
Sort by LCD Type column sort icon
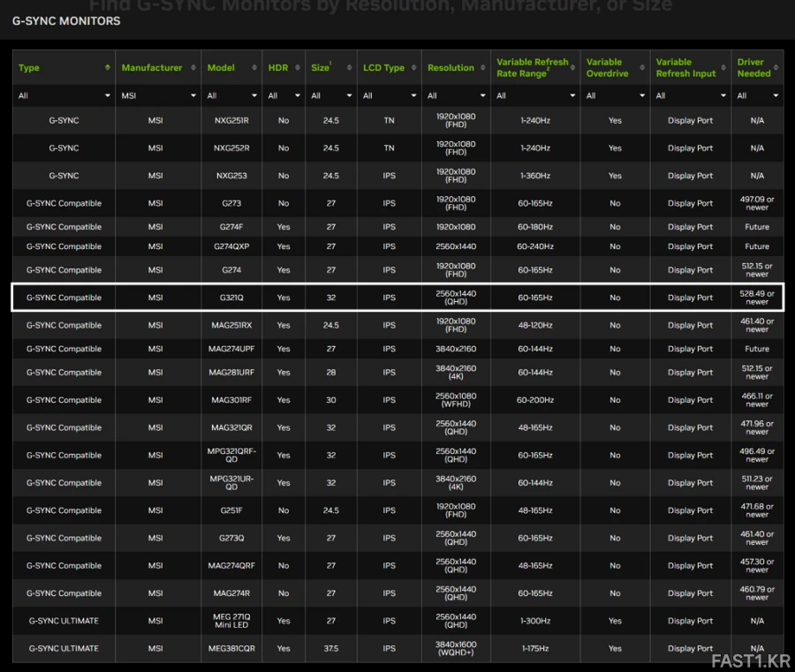point(413,67)
